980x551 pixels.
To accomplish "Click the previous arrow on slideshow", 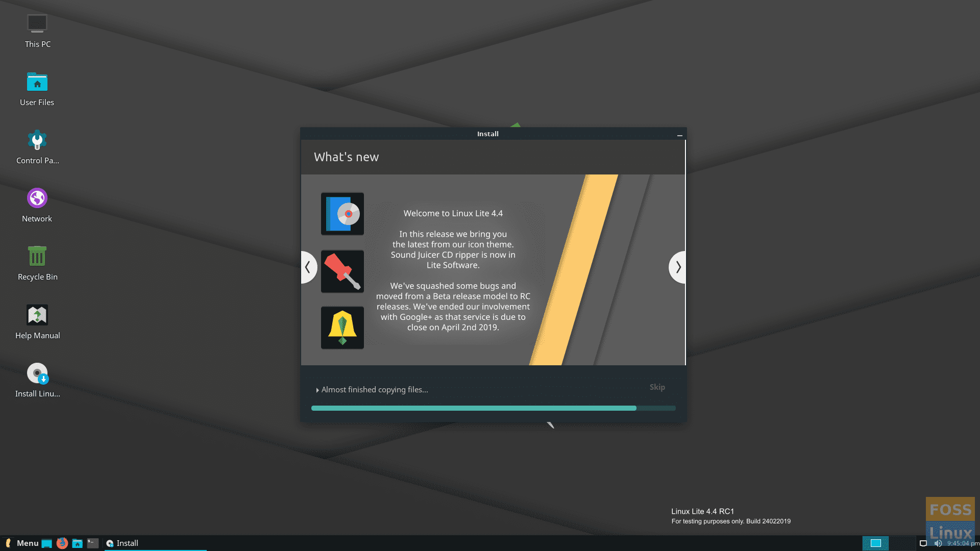I will pos(308,266).
